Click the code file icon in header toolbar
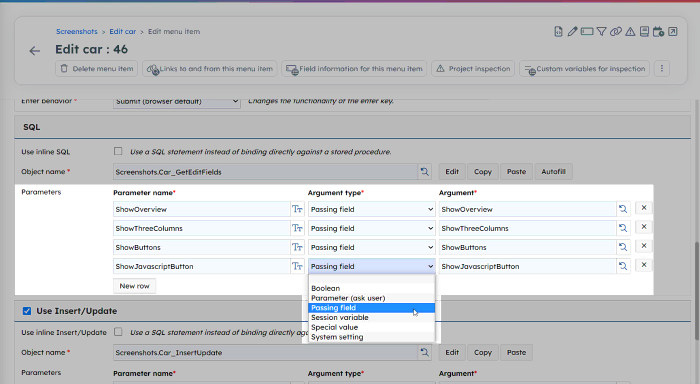 point(558,32)
